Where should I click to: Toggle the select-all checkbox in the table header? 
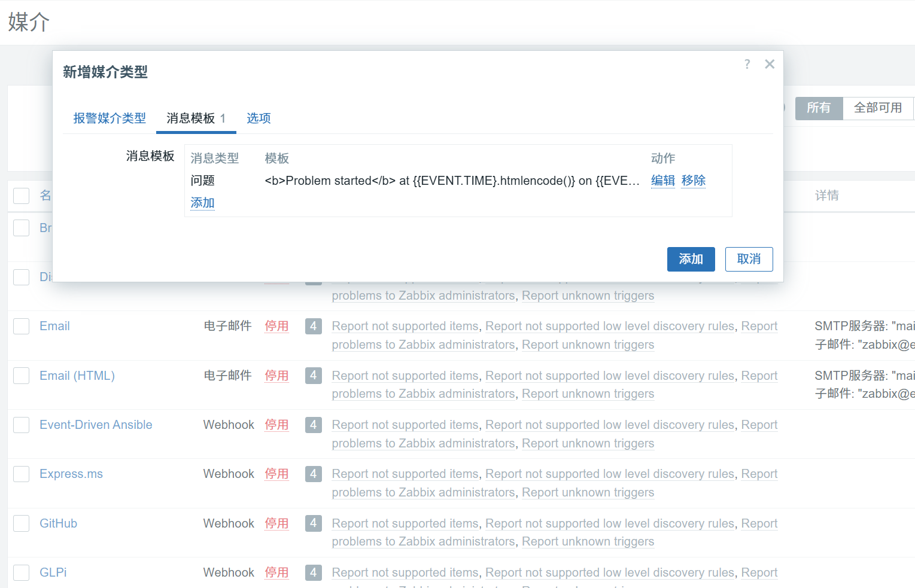[x=22, y=196]
